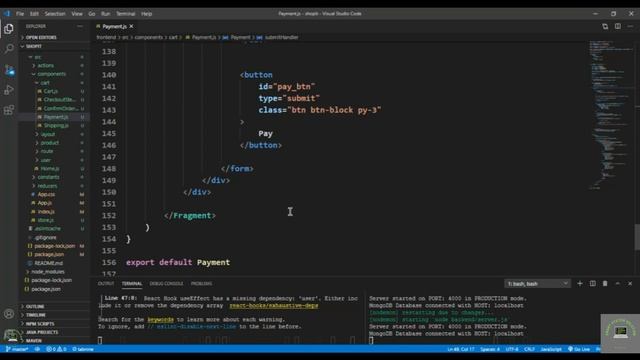Expand the Open Editors section
This screenshot has width=640, height=360.
41,37
